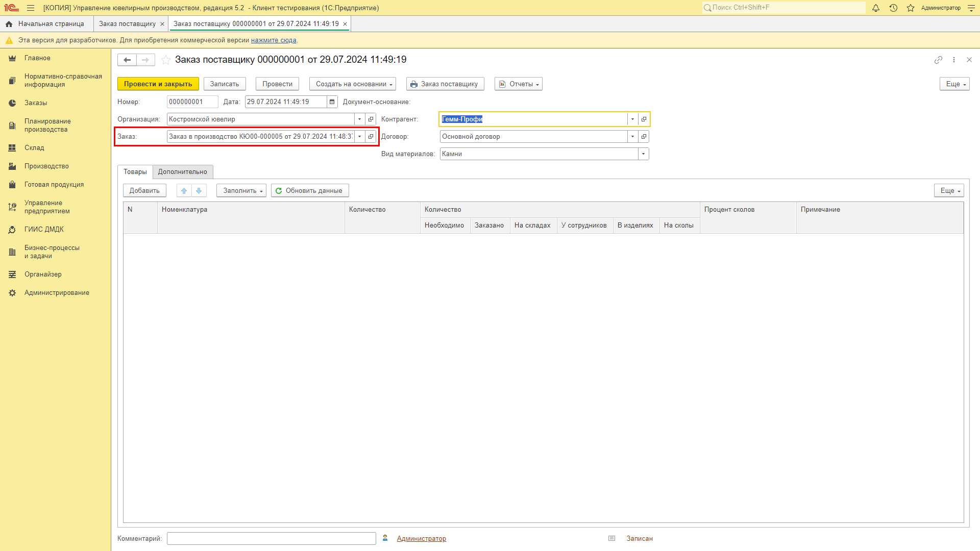980x551 pixels.
Task: Open ГИИС ДМДК section
Action: click(x=44, y=230)
